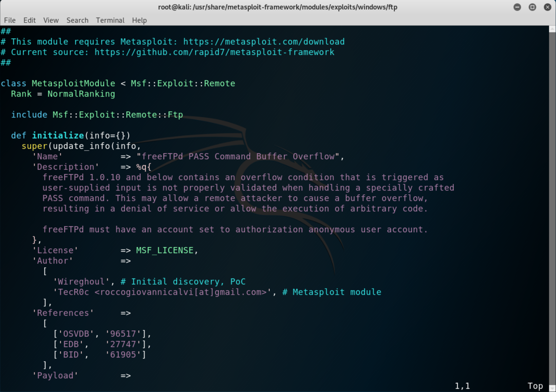
Task: Click 'freeFTPd must have an account' line
Action: tap(235, 230)
